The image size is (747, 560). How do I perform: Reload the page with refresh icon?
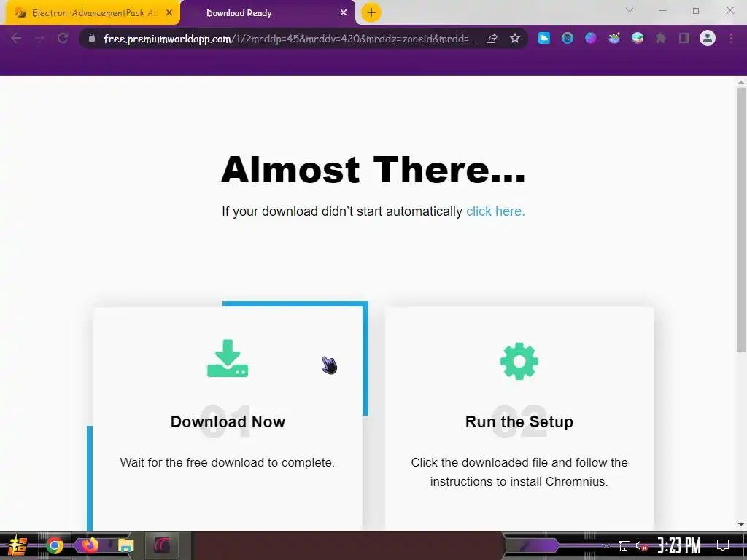(x=63, y=38)
